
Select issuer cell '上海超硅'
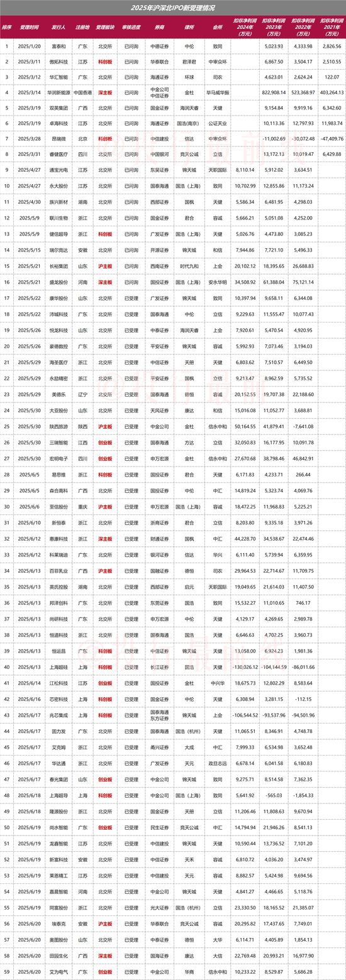point(59,668)
